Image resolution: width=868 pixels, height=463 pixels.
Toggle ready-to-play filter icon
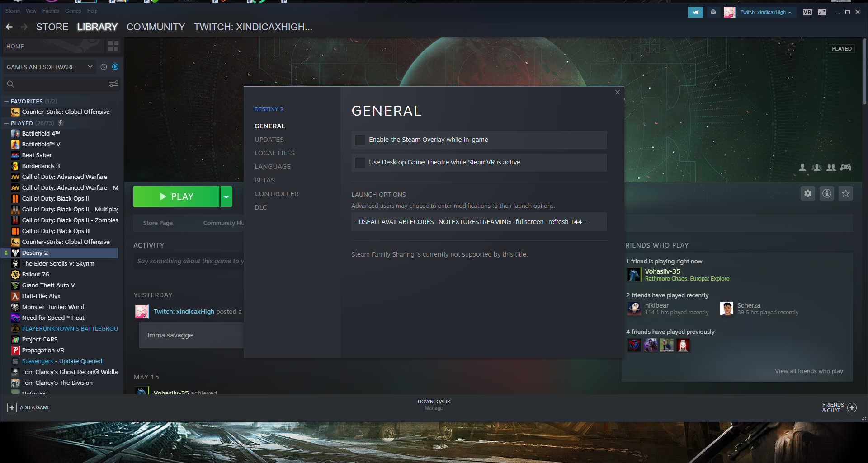coord(115,67)
